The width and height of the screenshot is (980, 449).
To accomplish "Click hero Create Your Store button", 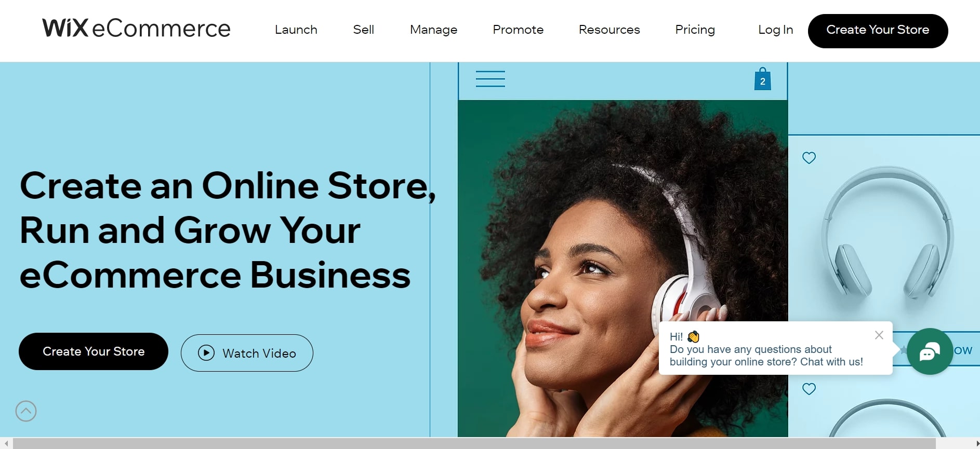I will click(x=94, y=351).
